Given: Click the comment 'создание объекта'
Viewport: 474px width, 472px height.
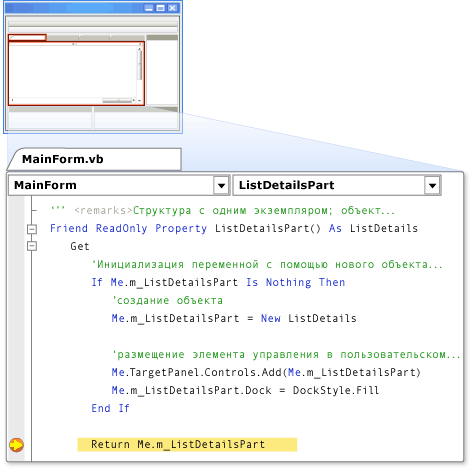Looking at the screenshot, I should [168, 301].
